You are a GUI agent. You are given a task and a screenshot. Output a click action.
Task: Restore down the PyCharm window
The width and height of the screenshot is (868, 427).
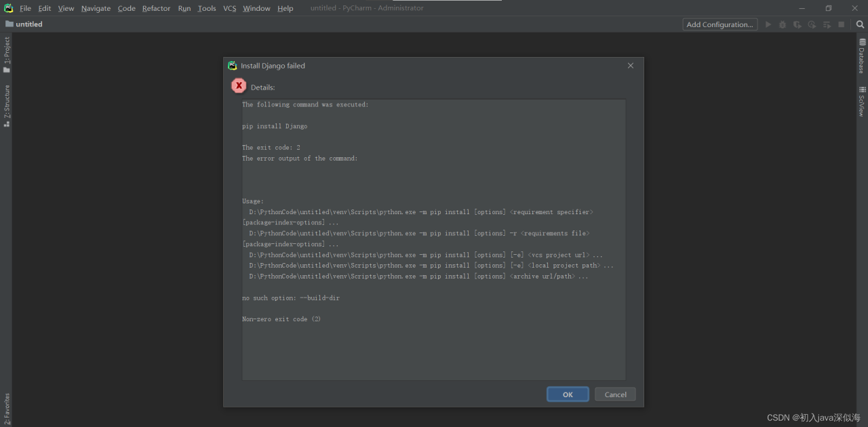pos(829,8)
